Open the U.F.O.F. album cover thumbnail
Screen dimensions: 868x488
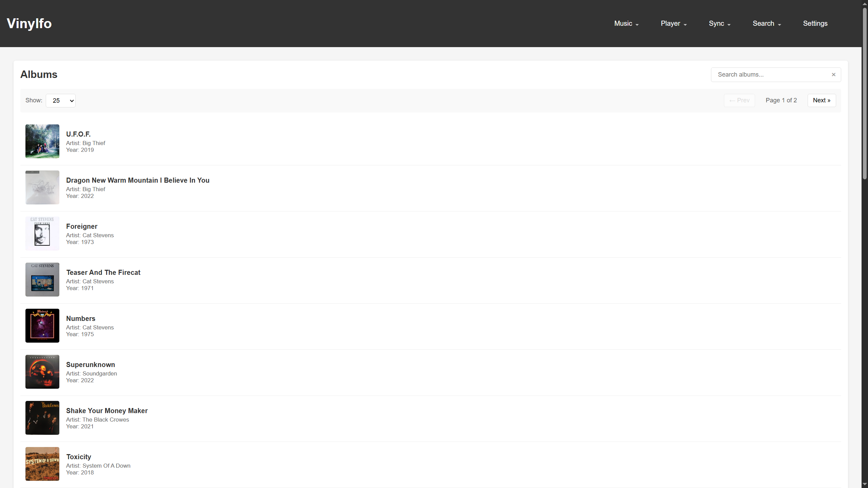pyautogui.click(x=42, y=141)
